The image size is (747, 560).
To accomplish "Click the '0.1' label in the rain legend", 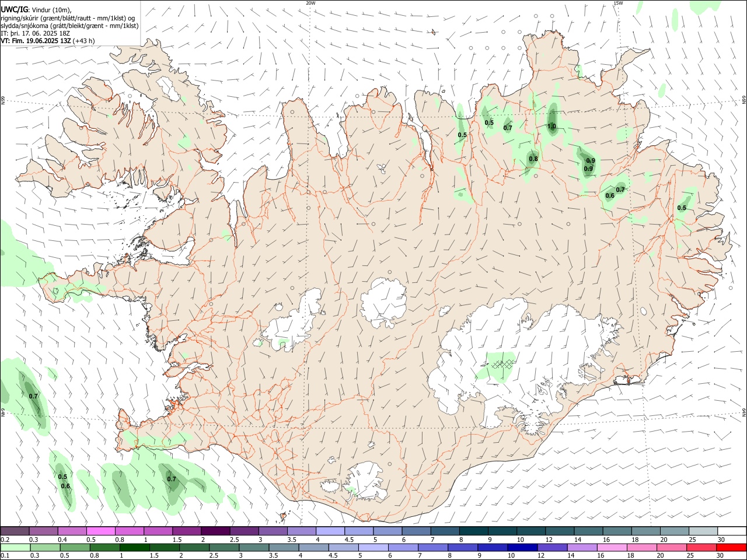I will point(5,556).
